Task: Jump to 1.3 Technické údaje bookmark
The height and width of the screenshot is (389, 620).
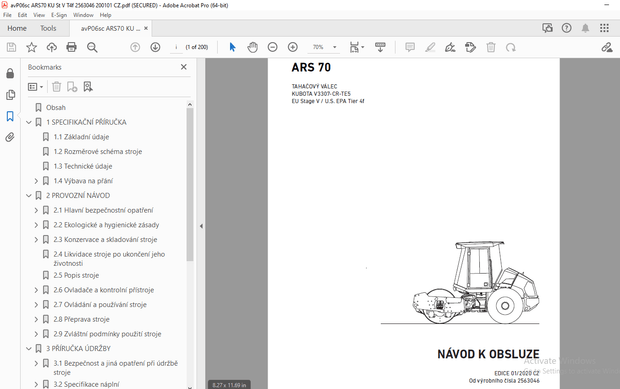Action: (83, 166)
